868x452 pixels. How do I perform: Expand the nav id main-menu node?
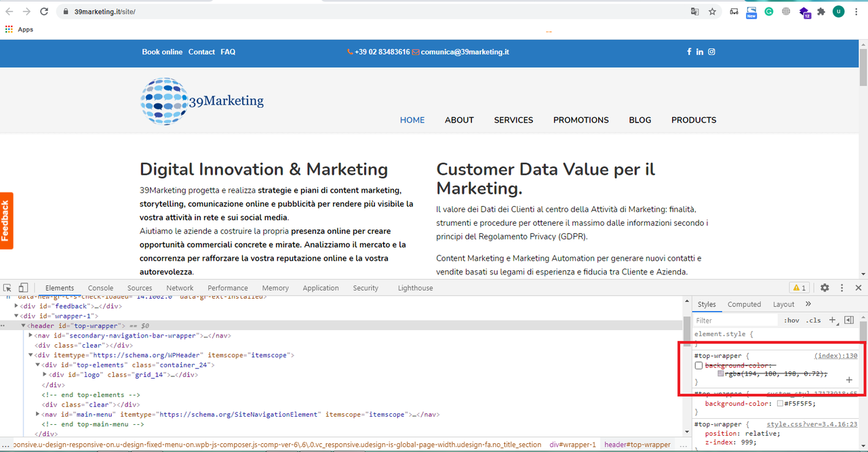pos(38,414)
